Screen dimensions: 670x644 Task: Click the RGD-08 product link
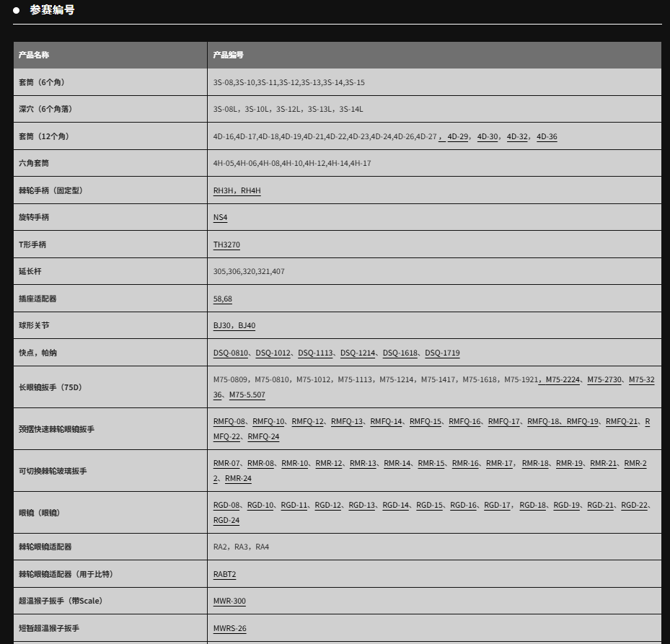point(226,505)
